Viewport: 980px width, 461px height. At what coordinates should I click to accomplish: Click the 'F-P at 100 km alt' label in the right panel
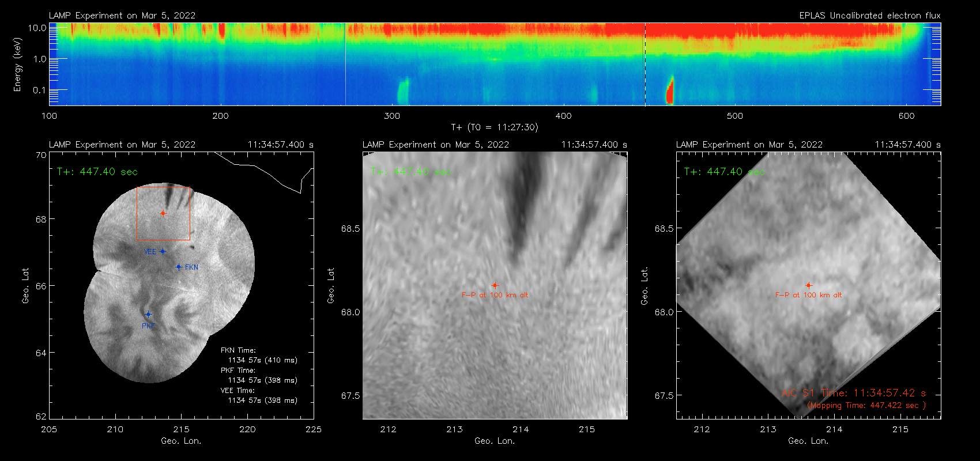[808, 295]
